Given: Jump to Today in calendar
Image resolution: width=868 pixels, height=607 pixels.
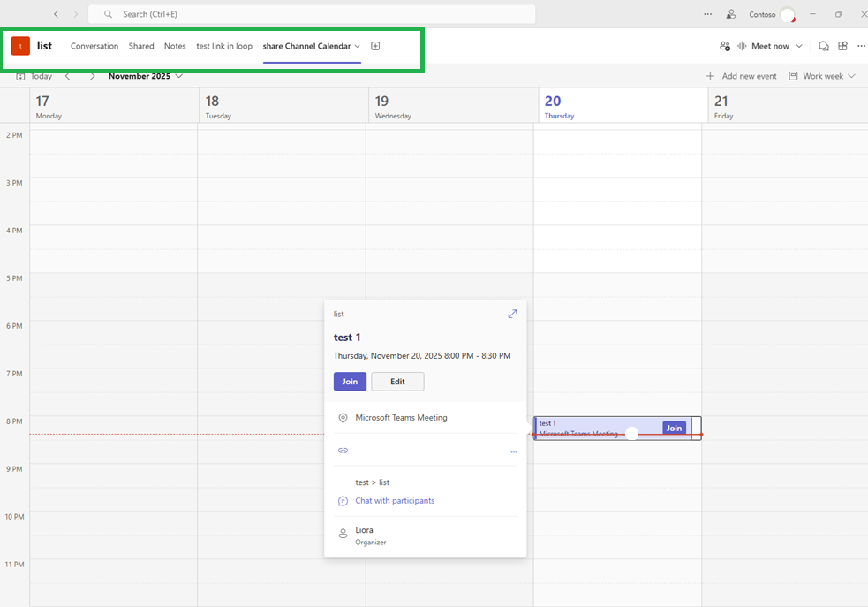Looking at the screenshot, I should pos(41,76).
